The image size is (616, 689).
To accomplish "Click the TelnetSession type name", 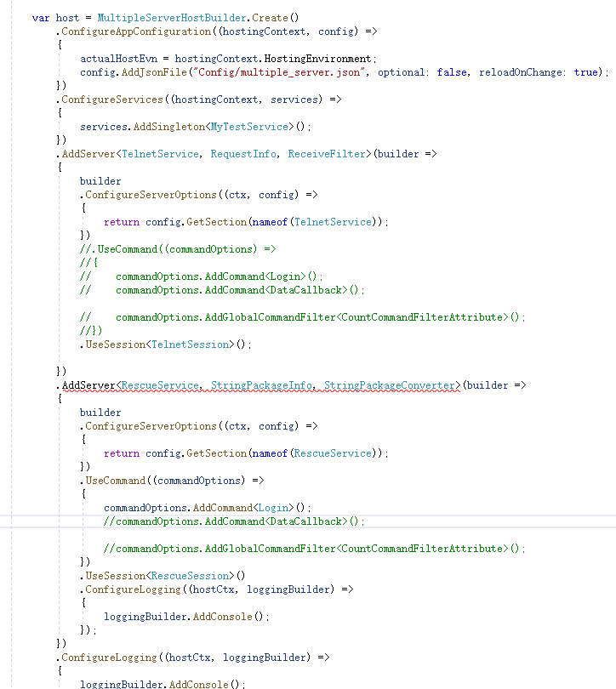I will [190, 345].
